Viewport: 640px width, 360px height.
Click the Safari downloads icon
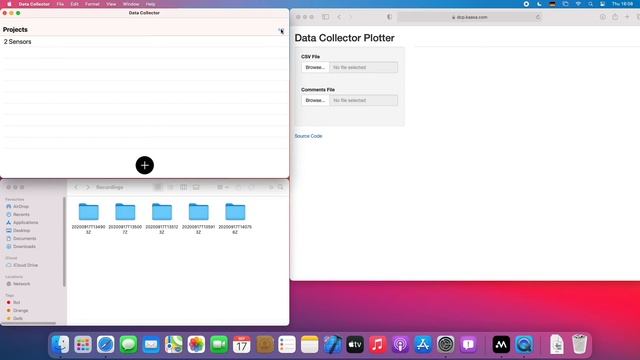click(x=602, y=17)
